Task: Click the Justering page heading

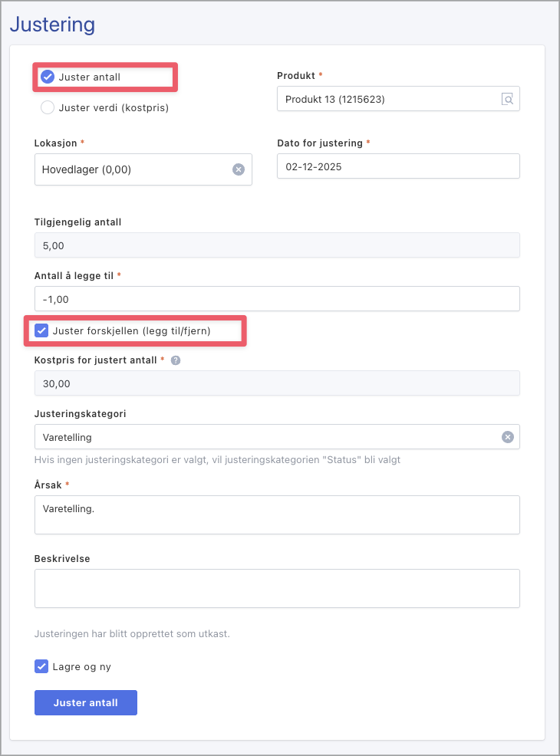Action: [52, 24]
